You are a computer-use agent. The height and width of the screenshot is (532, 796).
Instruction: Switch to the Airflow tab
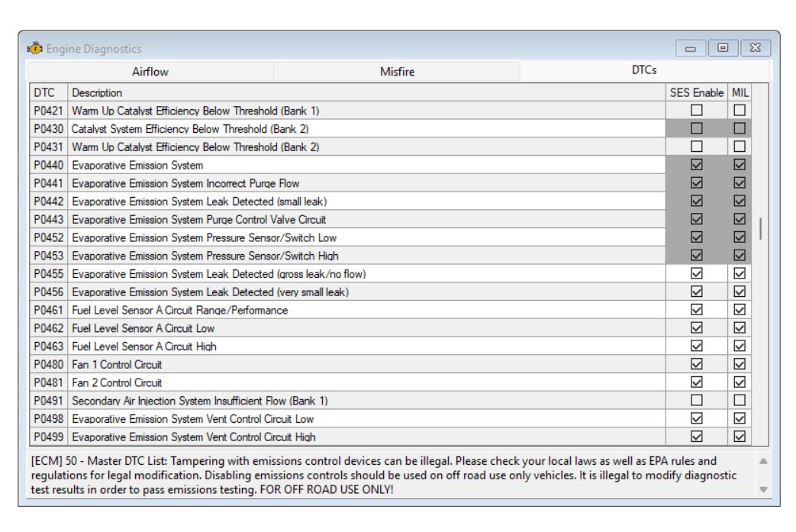point(150,72)
